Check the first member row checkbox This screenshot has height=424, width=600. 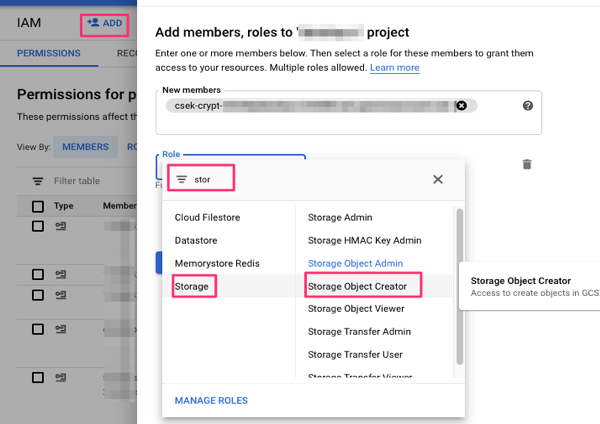38,226
